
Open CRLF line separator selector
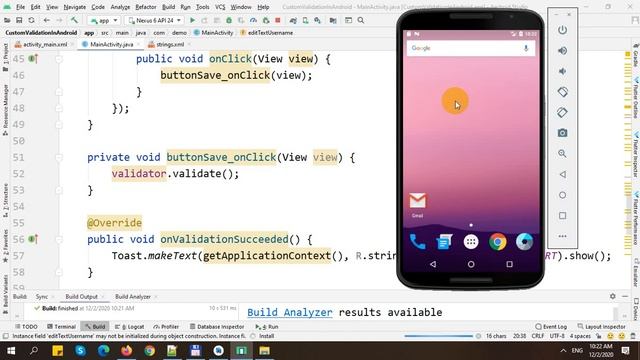pyautogui.click(x=538, y=336)
